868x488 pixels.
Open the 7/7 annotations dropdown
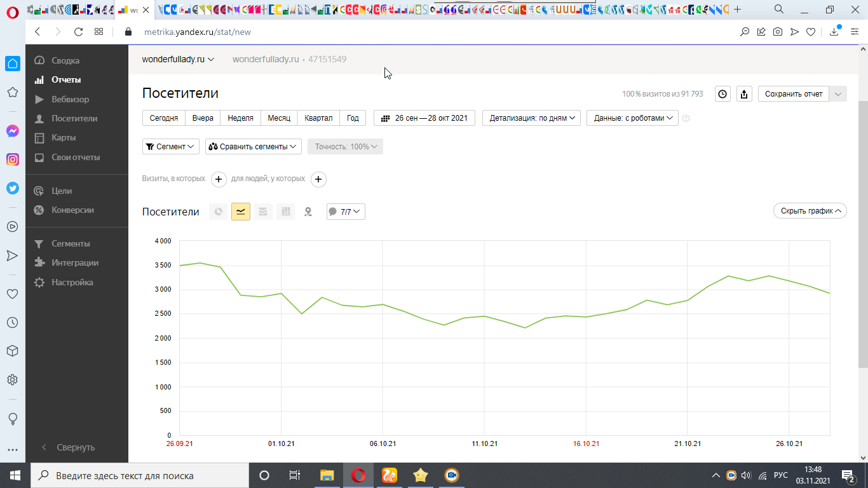[x=346, y=212]
